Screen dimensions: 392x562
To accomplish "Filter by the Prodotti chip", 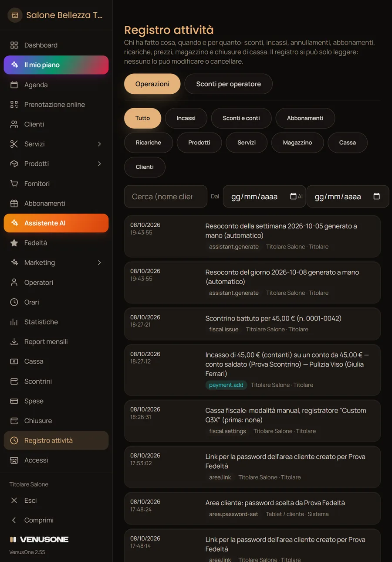I will [199, 143].
